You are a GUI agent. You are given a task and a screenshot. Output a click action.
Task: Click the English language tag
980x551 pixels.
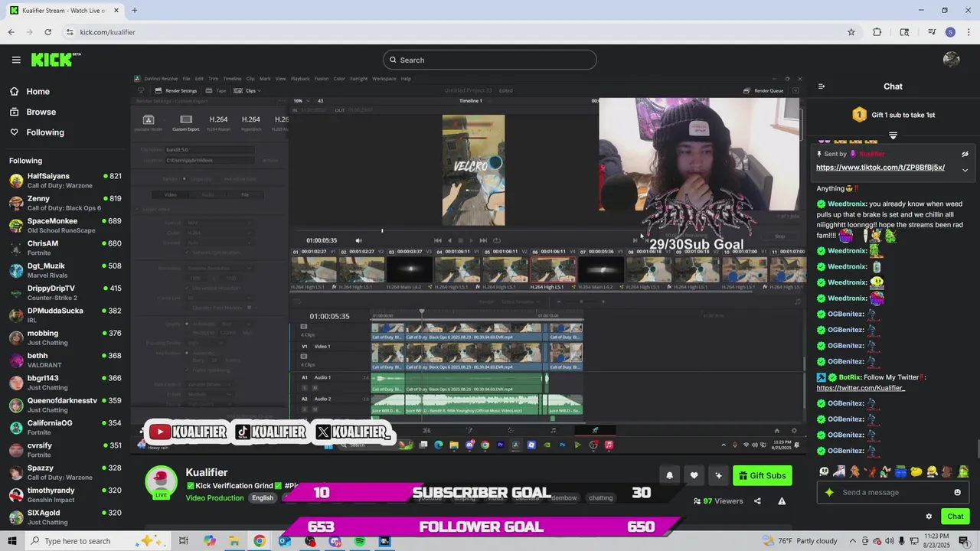(263, 497)
